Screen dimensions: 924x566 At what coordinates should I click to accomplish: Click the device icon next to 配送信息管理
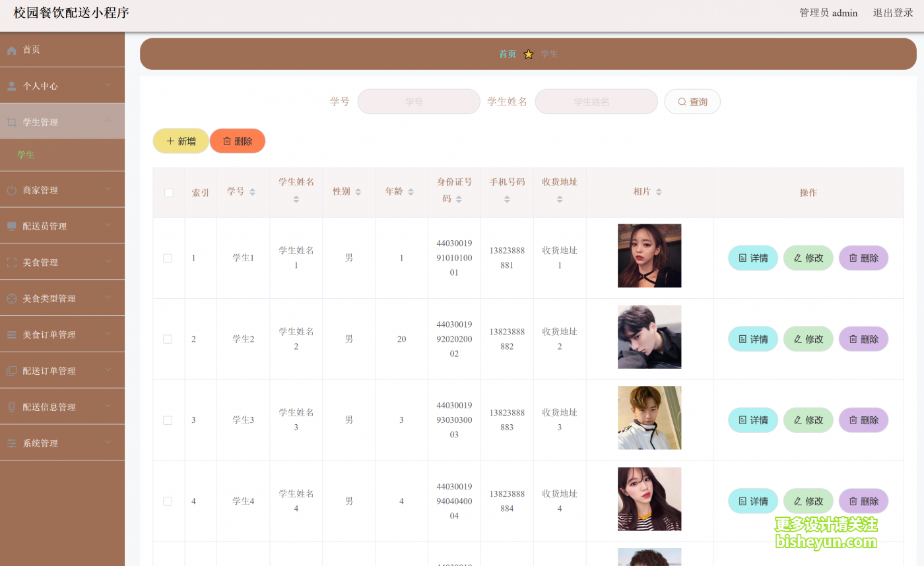11,408
